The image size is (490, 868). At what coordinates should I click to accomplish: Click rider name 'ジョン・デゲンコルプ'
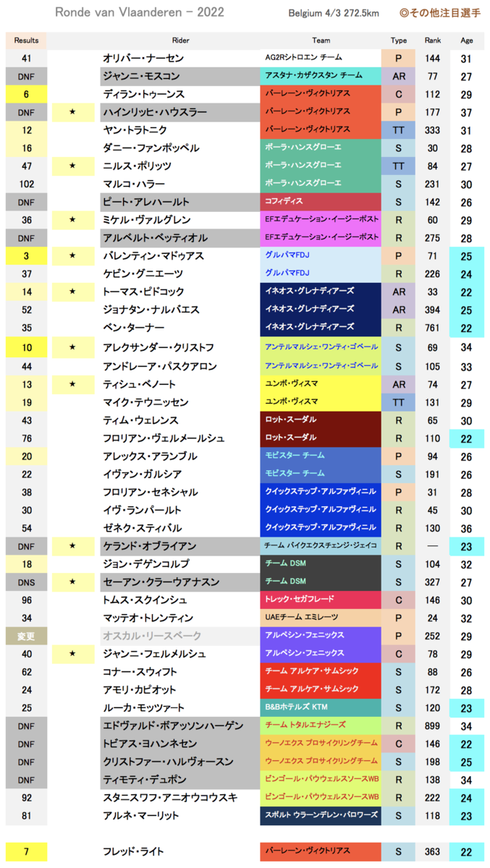click(x=146, y=564)
